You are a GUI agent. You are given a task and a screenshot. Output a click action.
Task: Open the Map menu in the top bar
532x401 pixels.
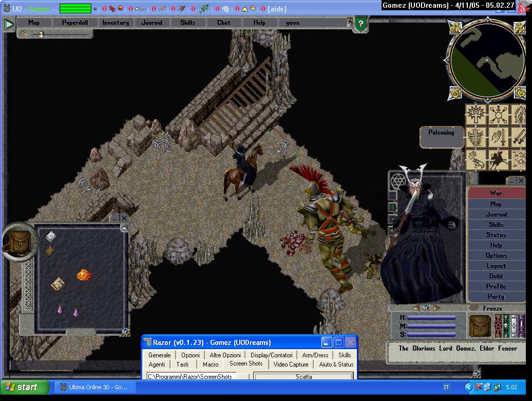[x=34, y=23]
